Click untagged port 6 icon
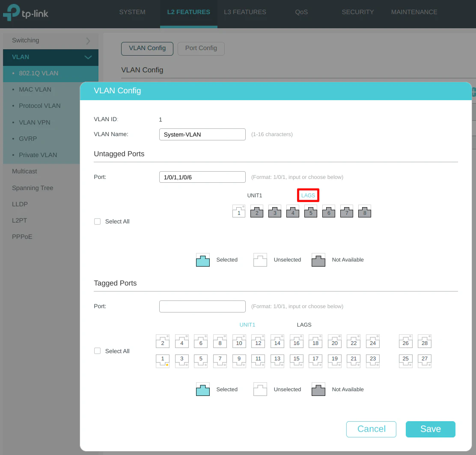The image size is (476, 455). pos(329,211)
